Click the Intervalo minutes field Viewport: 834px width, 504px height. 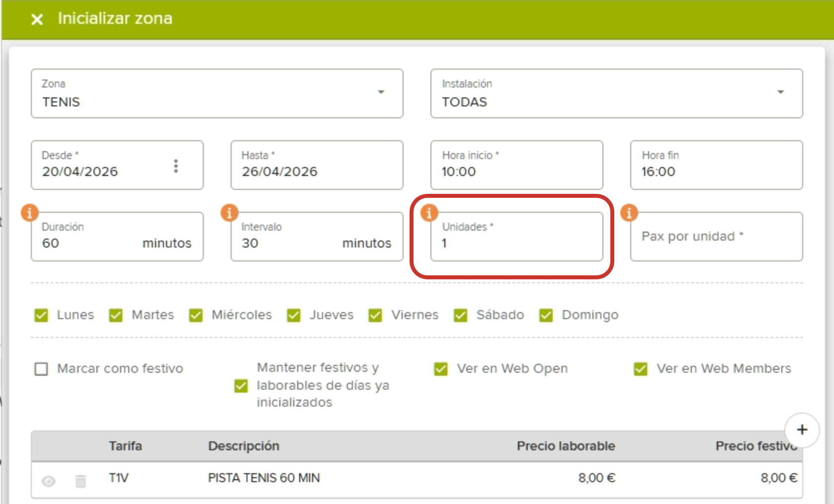[x=317, y=237]
